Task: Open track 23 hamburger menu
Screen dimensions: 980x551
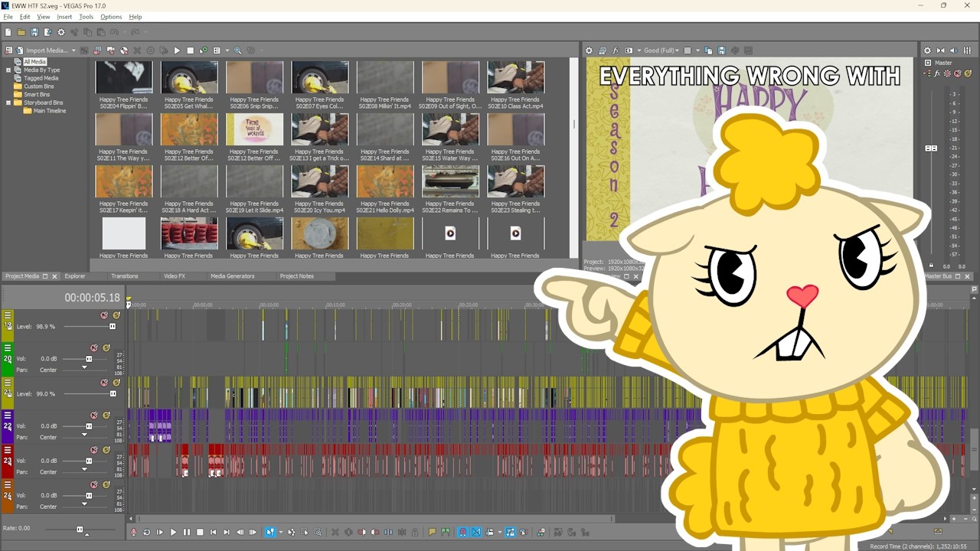Action: 8,450
